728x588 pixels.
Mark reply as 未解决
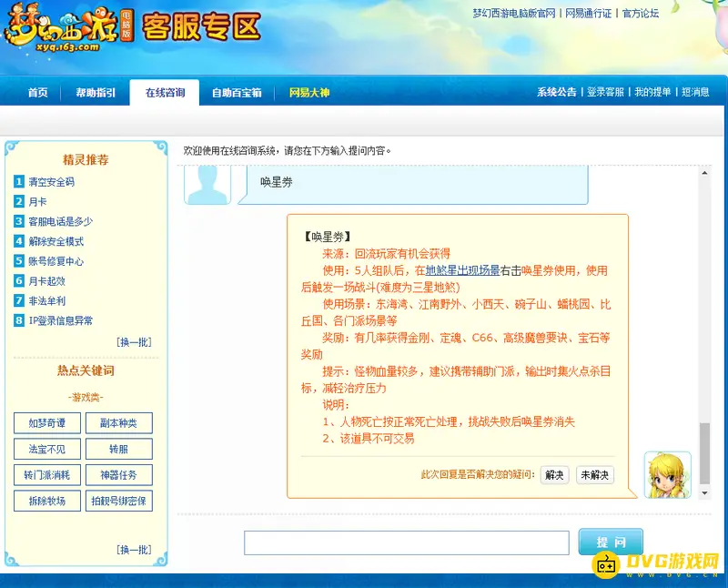[x=595, y=474]
